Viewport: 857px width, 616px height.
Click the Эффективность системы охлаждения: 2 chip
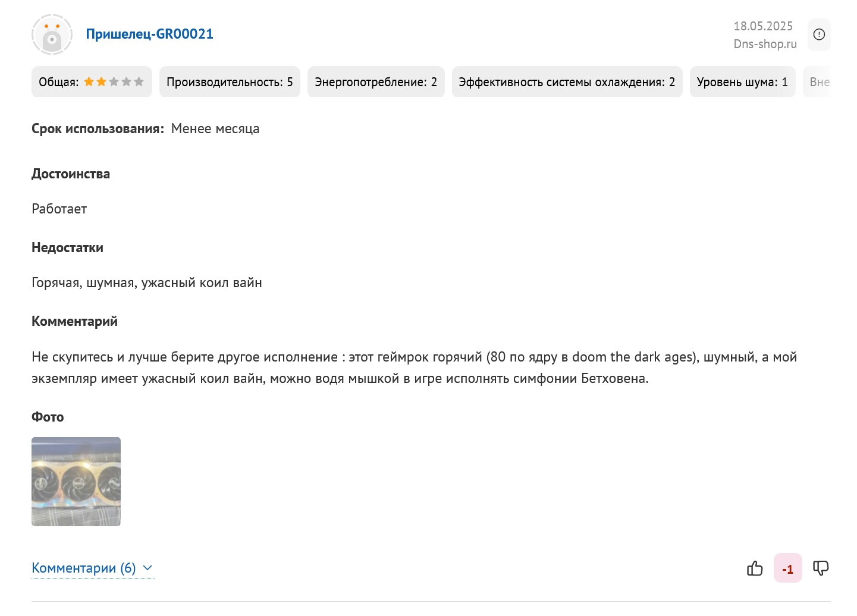pyautogui.click(x=567, y=82)
